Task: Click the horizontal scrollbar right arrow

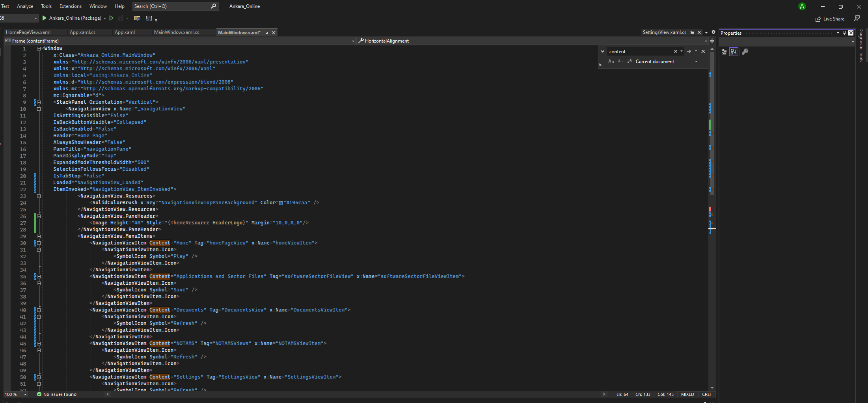Action: (604, 394)
